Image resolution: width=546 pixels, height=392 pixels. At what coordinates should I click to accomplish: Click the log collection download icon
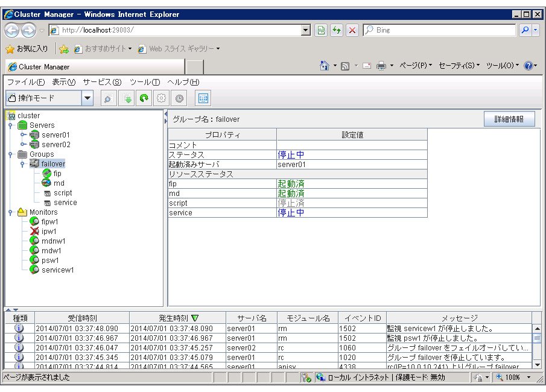127,98
